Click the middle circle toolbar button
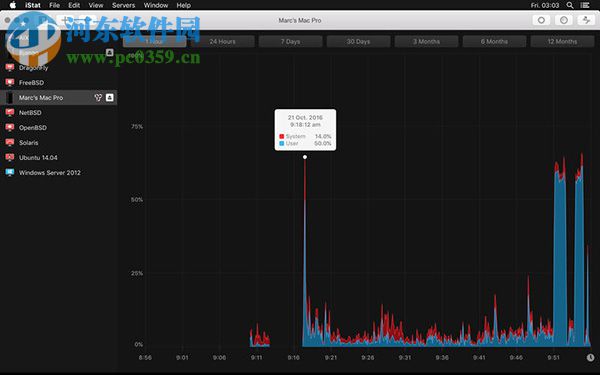600x375 pixels. coord(564,20)
